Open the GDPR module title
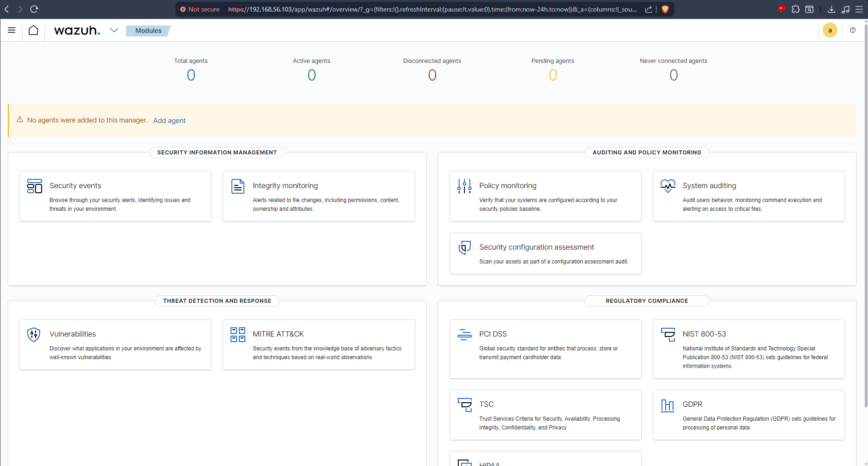Viewport: 868px width, 466px height. pyautogui.click(x=692, y=404)
